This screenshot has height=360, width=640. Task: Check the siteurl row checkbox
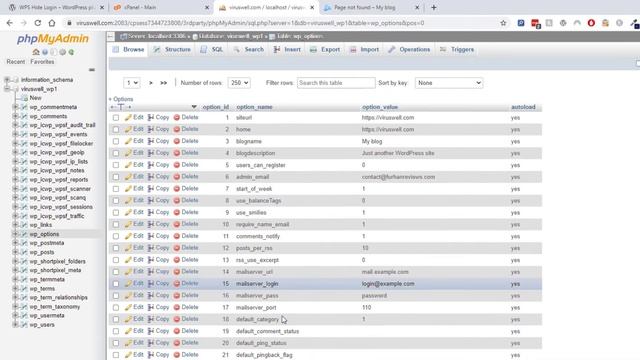tap(116, 118)
